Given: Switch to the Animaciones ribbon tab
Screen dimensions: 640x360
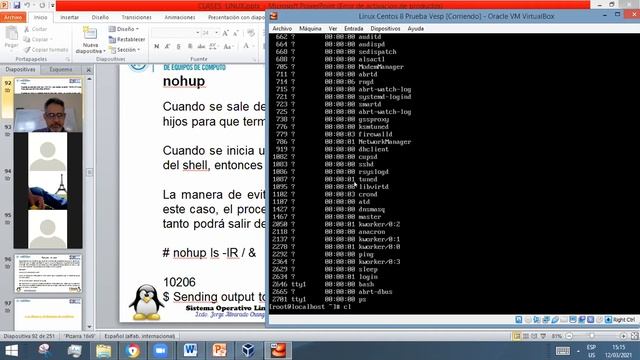Looking at the screenshot, I should [x=180, y=18].
